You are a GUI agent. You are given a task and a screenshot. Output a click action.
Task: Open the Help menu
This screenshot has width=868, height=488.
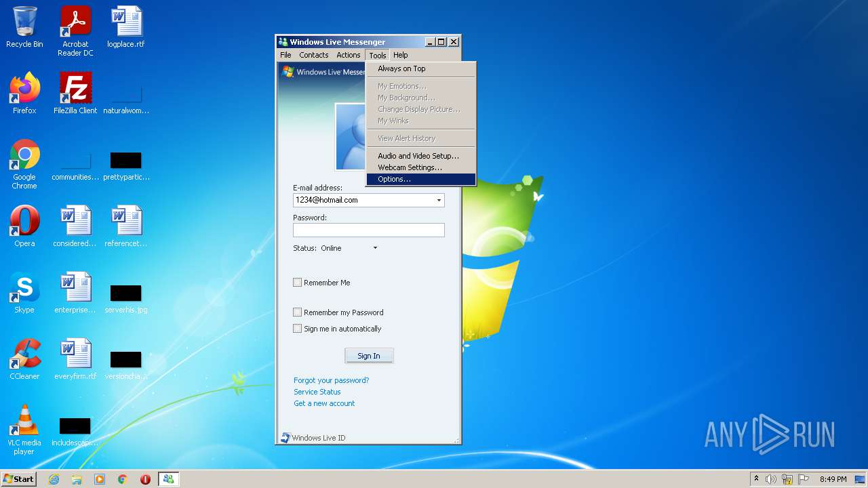pos(401,55)
